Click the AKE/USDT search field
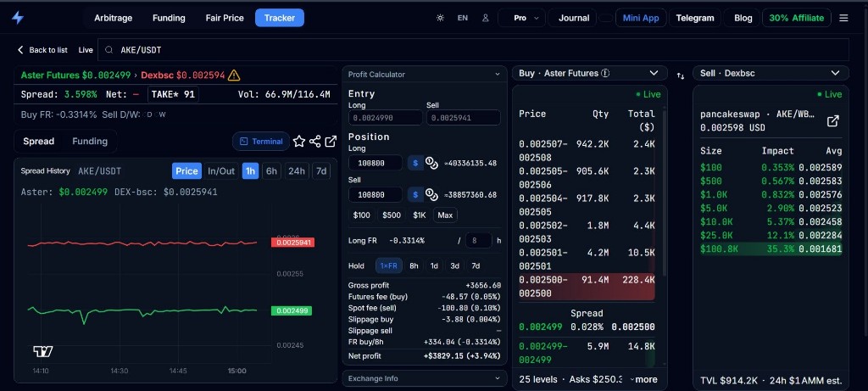This screenshot has width=868, height=391. coord(473,50)
